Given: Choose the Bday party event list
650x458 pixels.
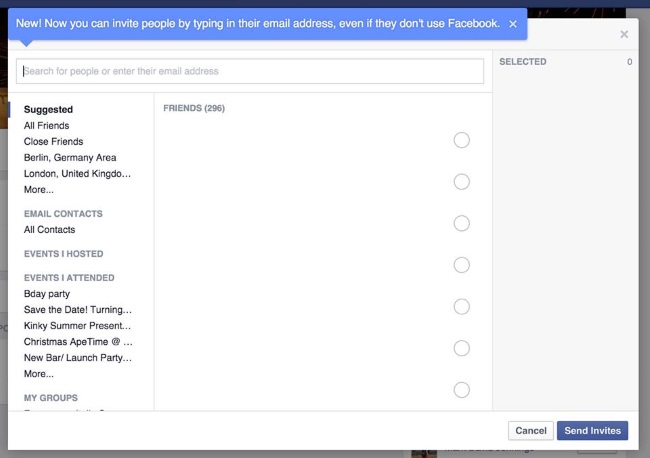Looking at the screenshot, I should tap(47, 294).
